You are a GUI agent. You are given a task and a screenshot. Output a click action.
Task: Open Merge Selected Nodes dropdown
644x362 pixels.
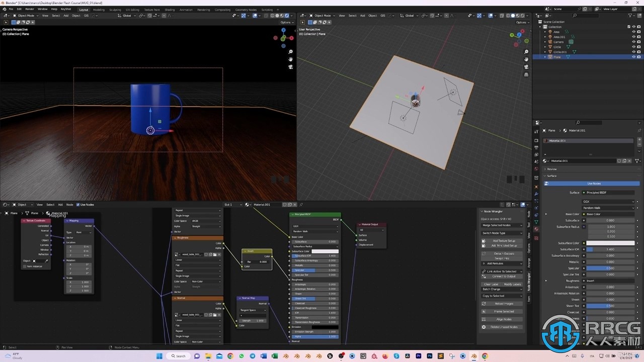tap(502, 225)
